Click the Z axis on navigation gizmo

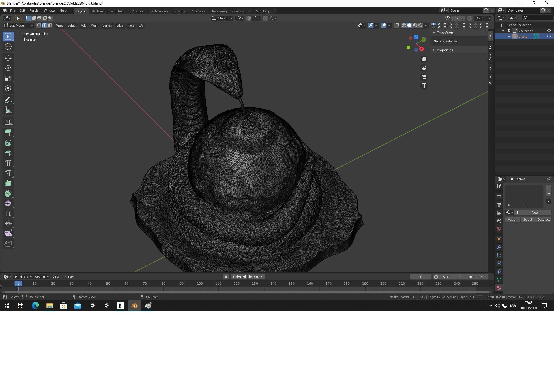pos(416,37)
